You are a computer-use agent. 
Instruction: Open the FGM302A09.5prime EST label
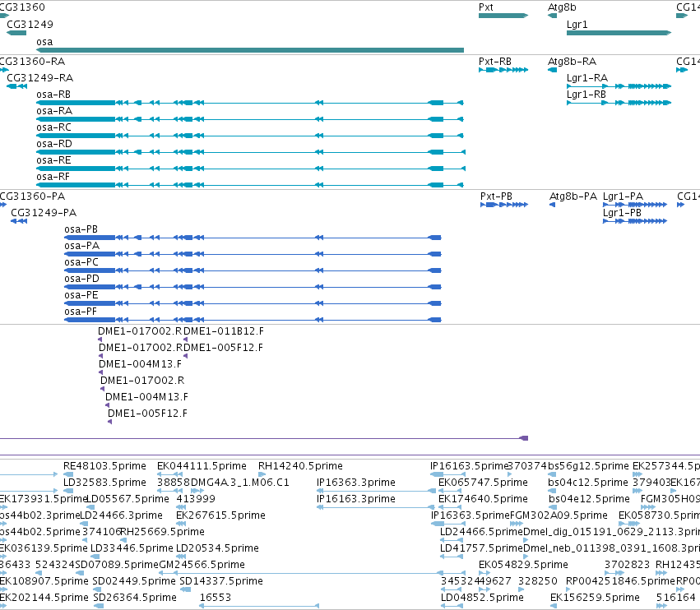[x=559, y=515]
